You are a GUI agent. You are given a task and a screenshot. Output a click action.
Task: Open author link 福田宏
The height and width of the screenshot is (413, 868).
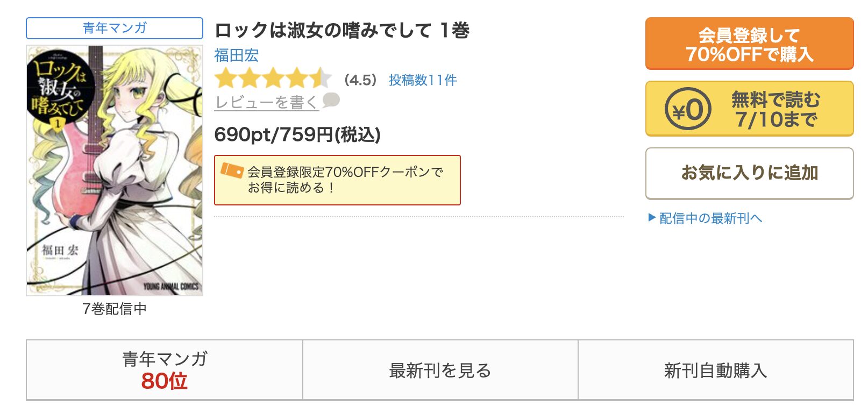tap(237, 55)
